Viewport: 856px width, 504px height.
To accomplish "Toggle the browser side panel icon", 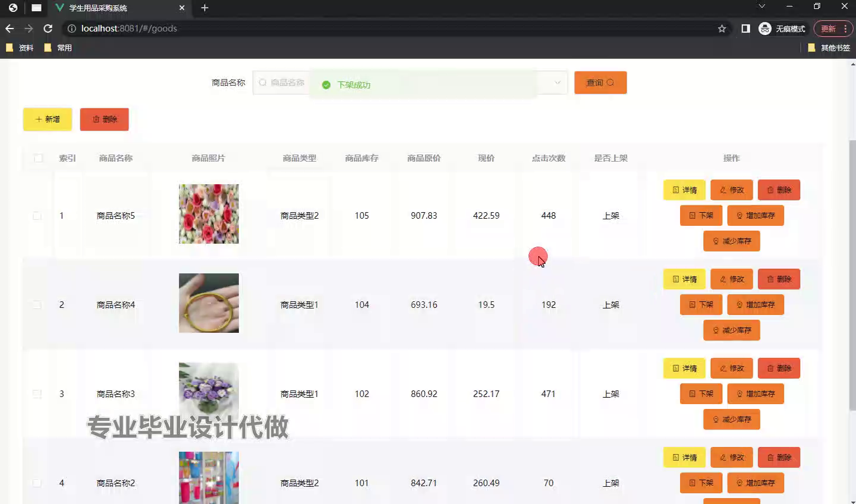I will click(x=745, y=29).
